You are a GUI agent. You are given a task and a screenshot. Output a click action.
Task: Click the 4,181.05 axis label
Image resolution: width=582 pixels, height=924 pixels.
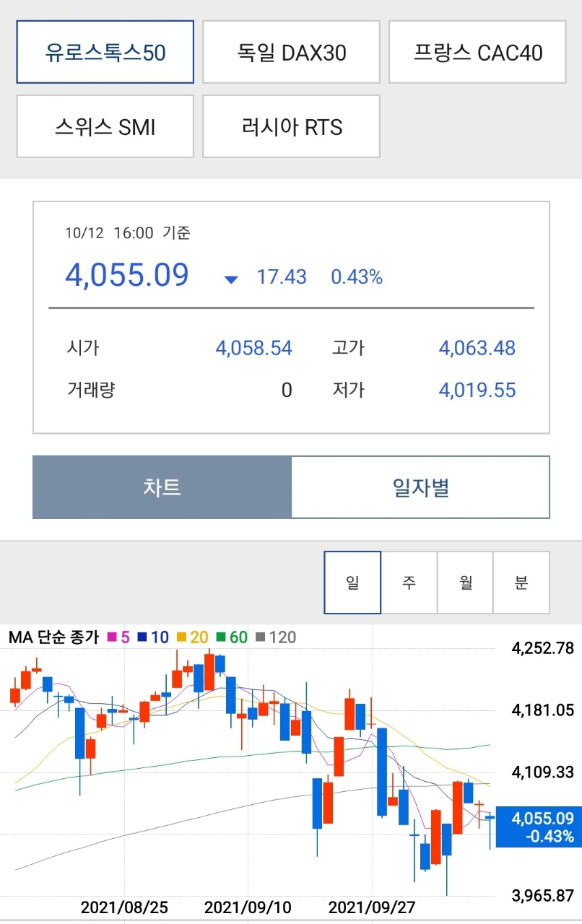pyautogui.click(x=542, y=710)
